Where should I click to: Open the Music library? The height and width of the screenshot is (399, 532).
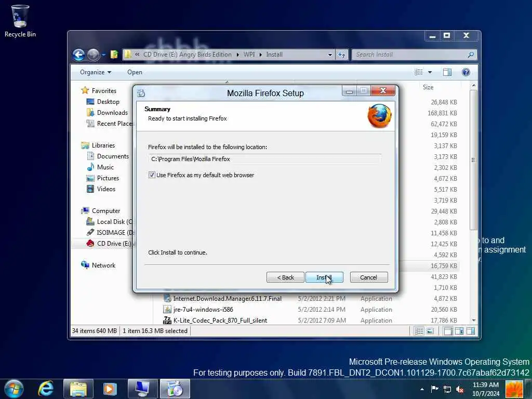[105, 167]
